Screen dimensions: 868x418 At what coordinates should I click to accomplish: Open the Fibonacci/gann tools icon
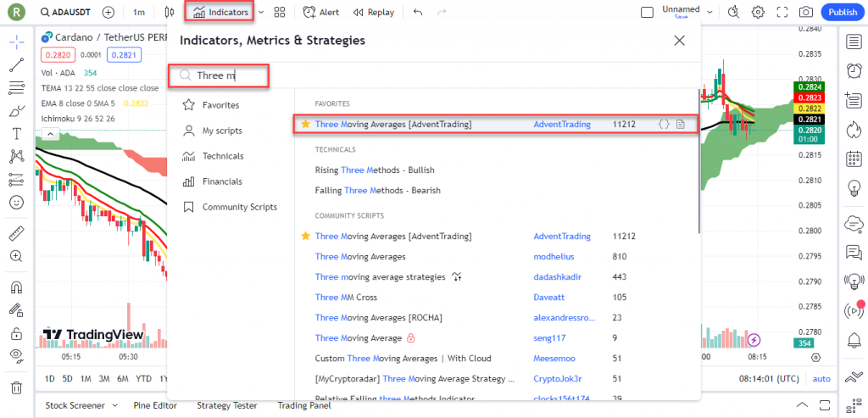point(17,87)
